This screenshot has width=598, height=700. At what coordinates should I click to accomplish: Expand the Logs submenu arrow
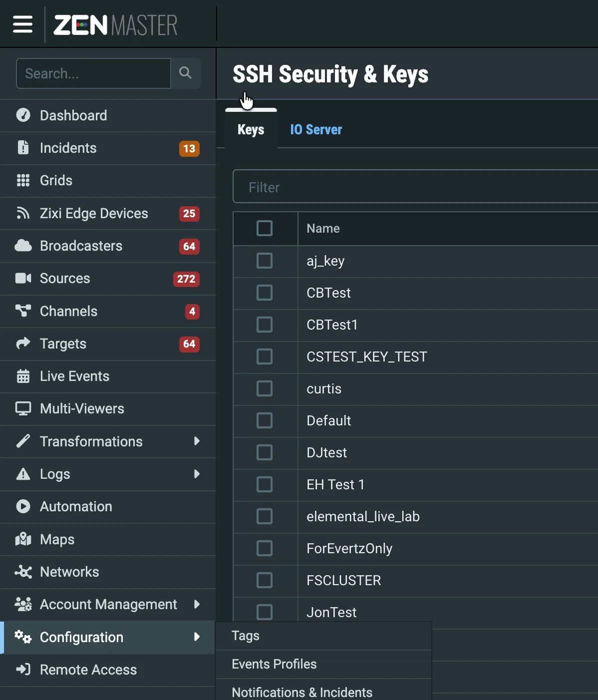[x=197, y=474]
